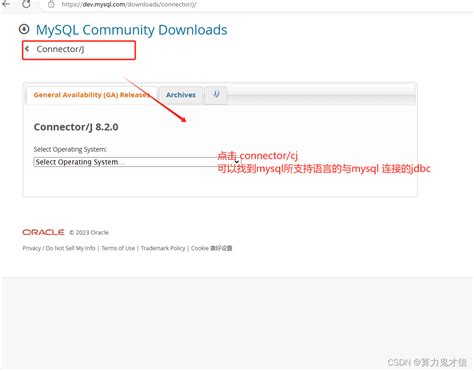Select General Availability (GA) Releases tab
474x371 pixels.
click(x=91, y=95)
